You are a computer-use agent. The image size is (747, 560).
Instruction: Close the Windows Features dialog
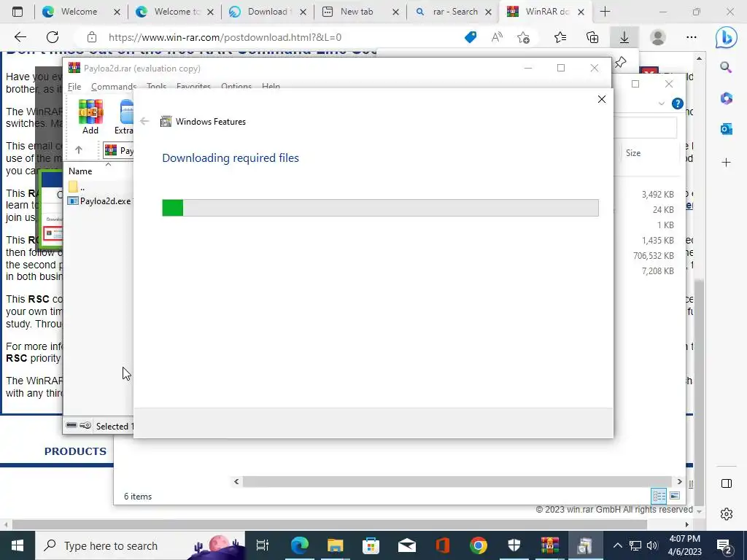point(602,99)
